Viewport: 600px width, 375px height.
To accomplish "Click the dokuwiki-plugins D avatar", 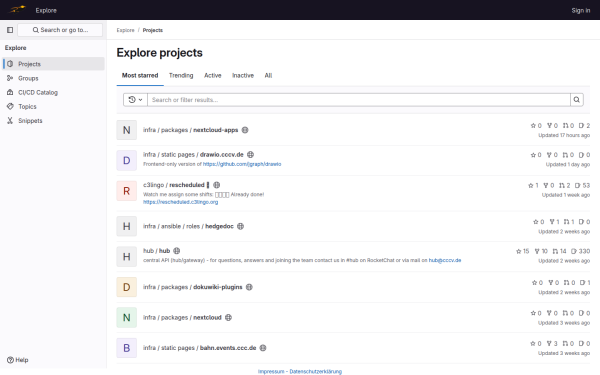I will (x=127, y=287).
